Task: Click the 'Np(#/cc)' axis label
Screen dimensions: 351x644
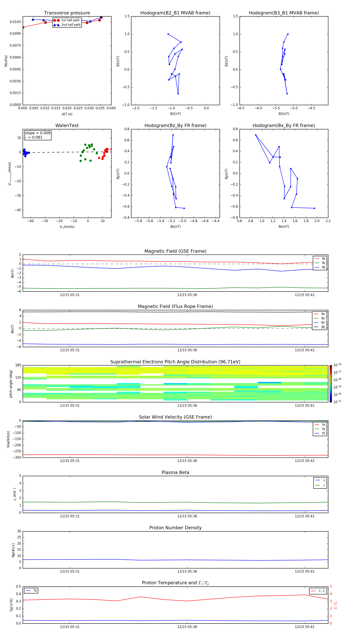Action: pyautogui.click(x=13, y=550)
